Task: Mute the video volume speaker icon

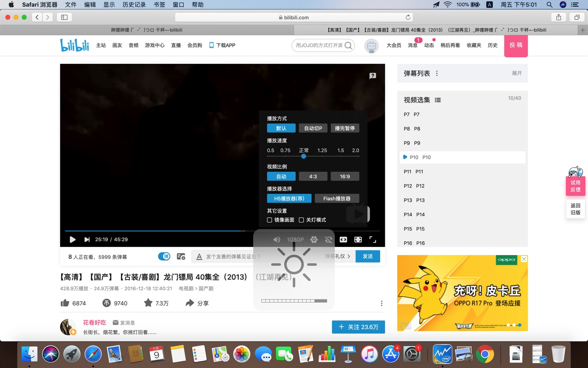Action: click(276, 240)
